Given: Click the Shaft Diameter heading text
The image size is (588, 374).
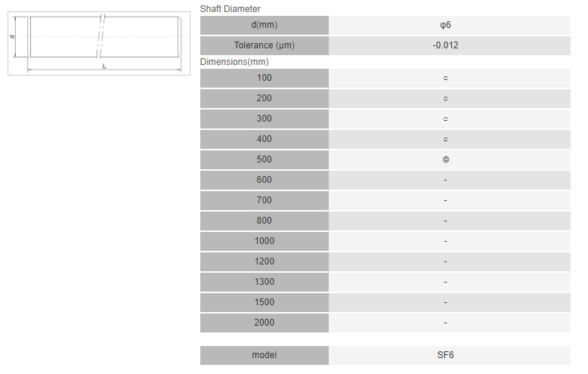Looking at the screenshot, I should 230,9.
